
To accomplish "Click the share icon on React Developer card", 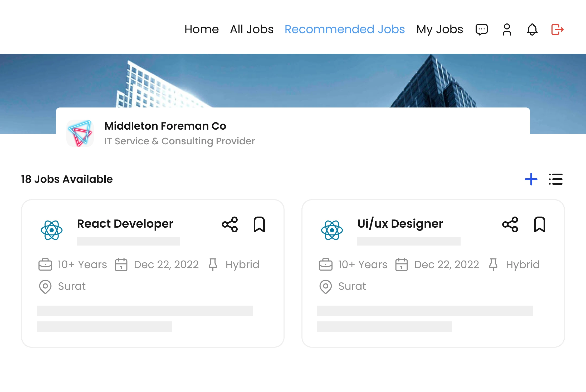I will click(230, 224).
